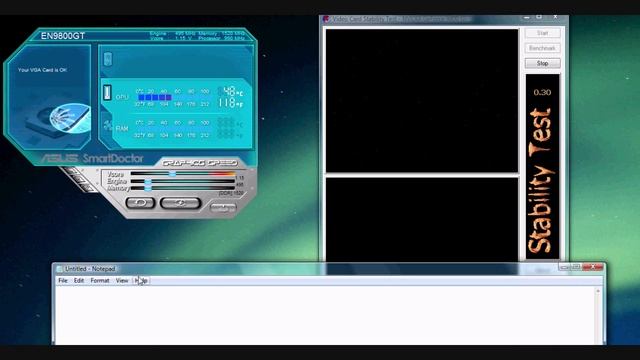Click the Video Card Stability Test title icon

pyautogui.click(x=326, y=19)
